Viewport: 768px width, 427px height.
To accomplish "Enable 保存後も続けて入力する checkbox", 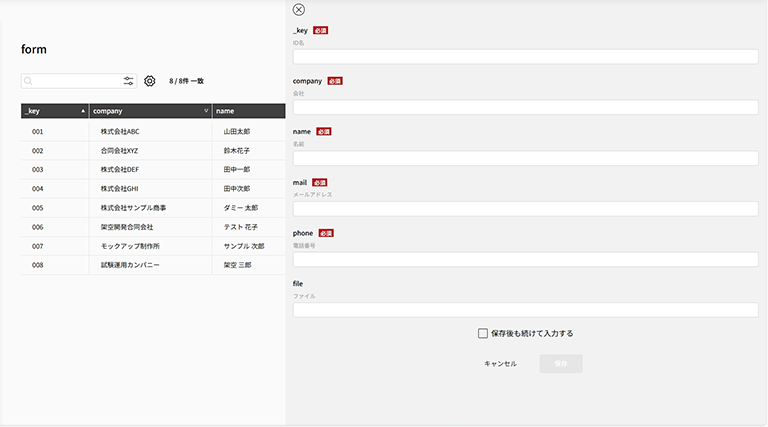I will click(483, 333).
